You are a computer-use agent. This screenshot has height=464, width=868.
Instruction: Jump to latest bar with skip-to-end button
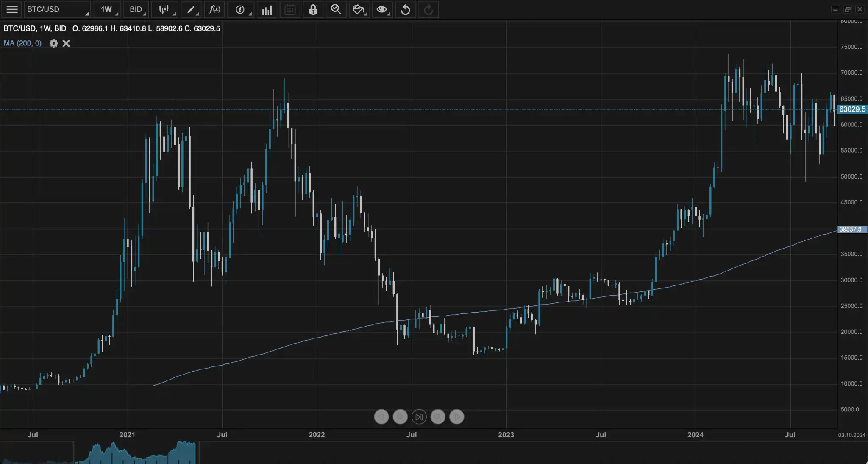pos(419,417)
